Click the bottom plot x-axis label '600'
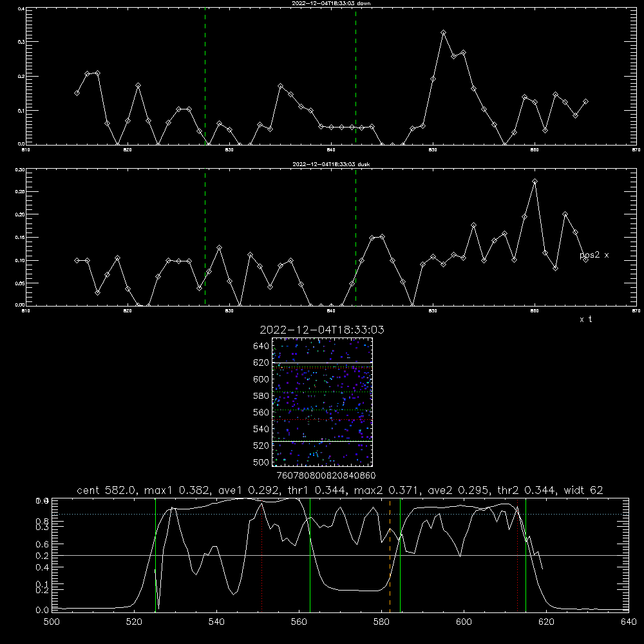The width and height of the screenshot is (644, 644). coord(464,622)
